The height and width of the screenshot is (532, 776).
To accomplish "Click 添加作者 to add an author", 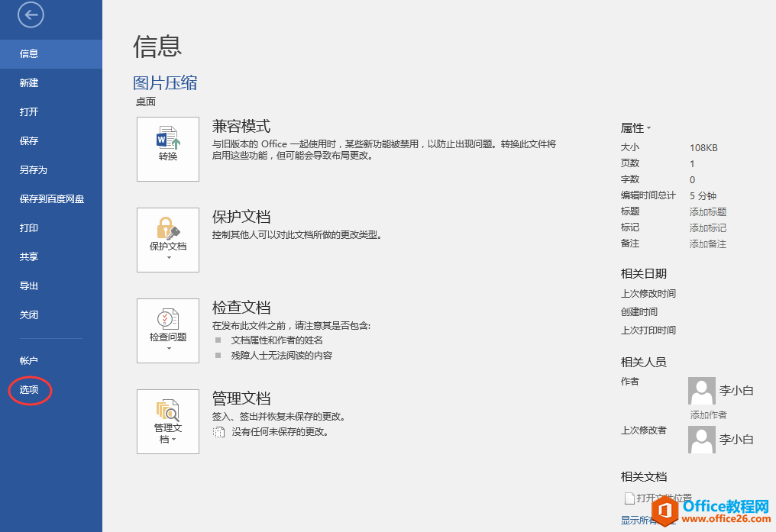I will tap(708, 415).
